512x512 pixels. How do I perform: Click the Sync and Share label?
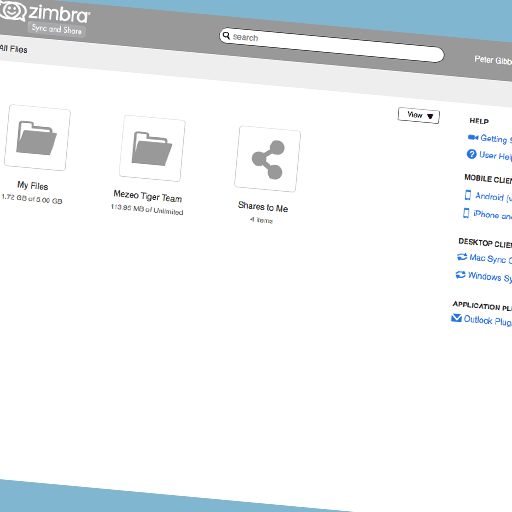pos(57,29)
